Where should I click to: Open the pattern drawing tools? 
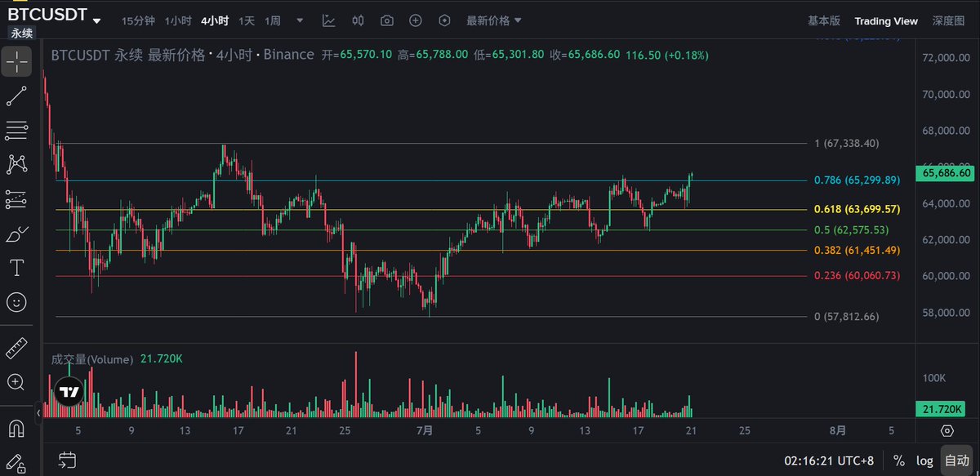[16, 164]
